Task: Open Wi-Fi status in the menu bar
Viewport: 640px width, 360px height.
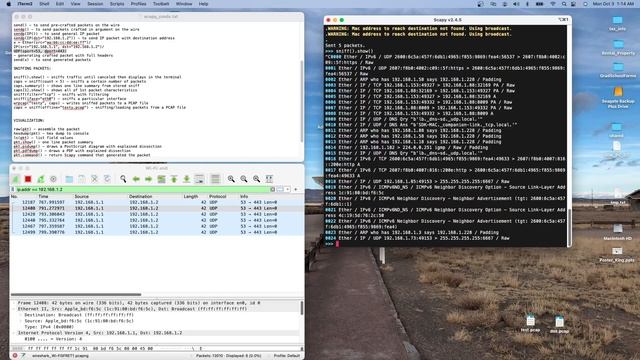Action: click(x=553, y=4)
